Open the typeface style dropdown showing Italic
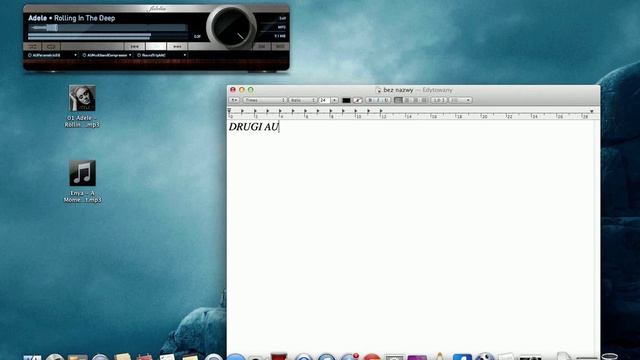Viewport: 640px width, 360px height. [x=302, y=100]
